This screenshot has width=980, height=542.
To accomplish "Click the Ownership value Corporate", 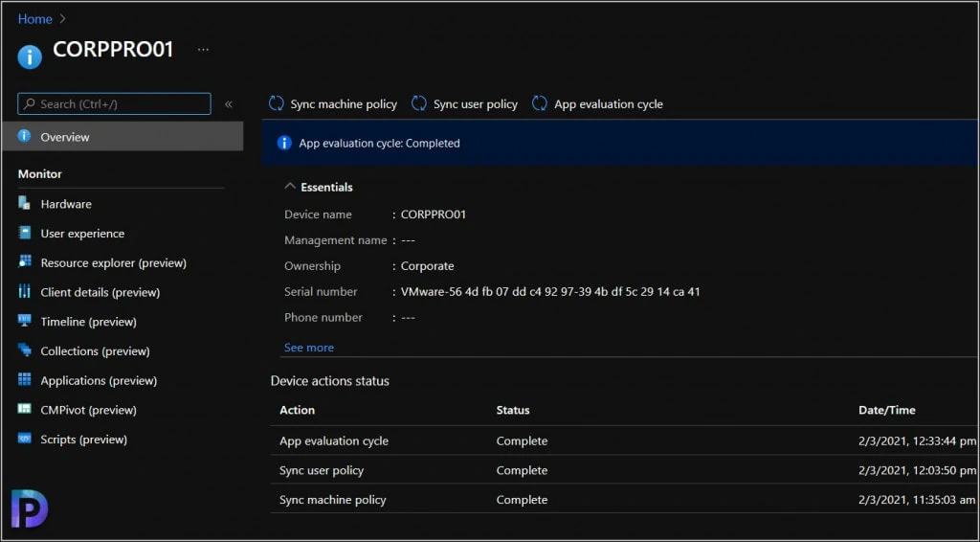I will [x=428, y=265].
